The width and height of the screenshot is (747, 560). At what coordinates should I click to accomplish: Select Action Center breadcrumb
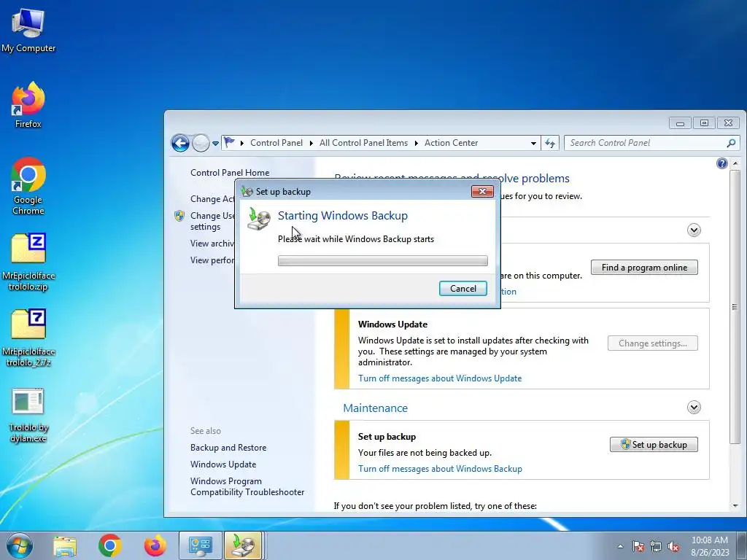click(451, 143)
